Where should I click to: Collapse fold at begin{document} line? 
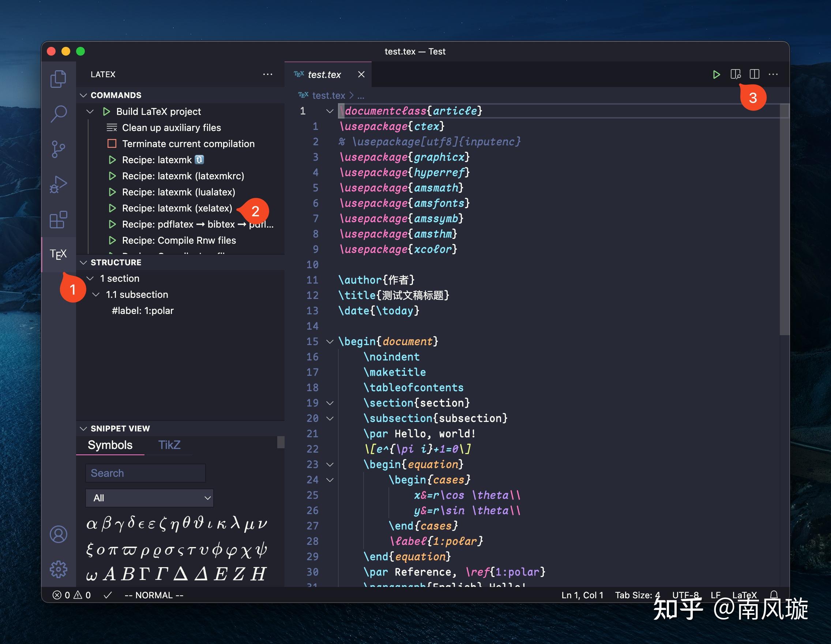coord(330,341)
